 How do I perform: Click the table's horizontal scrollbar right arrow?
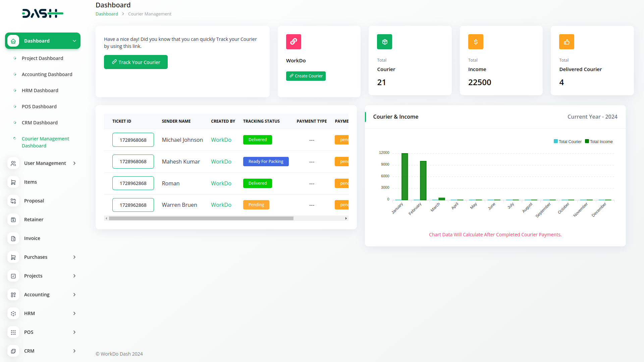[346, 219]
